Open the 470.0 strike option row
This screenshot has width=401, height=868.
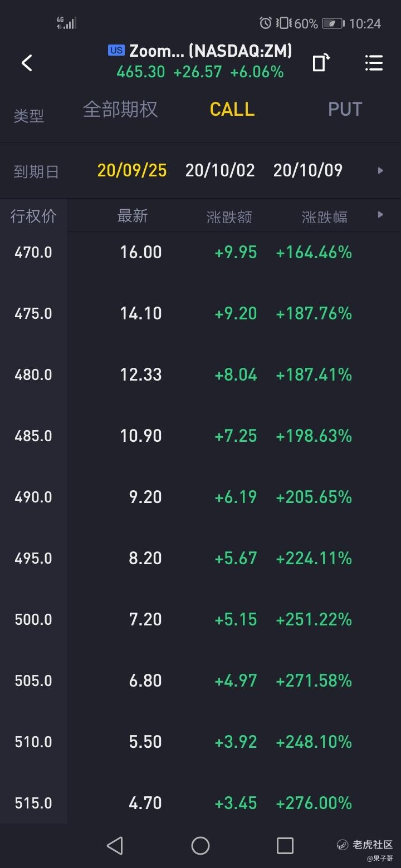(x=200, y=252)
